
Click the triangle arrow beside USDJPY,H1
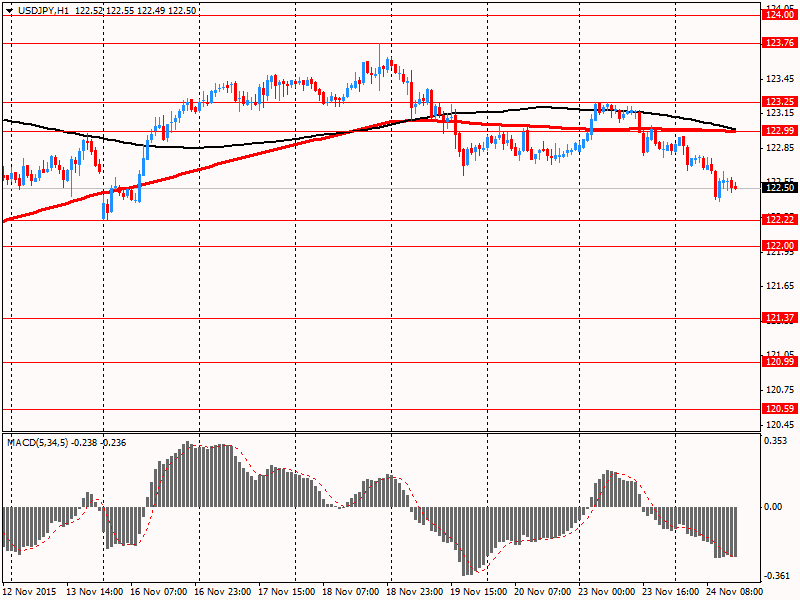9,9
